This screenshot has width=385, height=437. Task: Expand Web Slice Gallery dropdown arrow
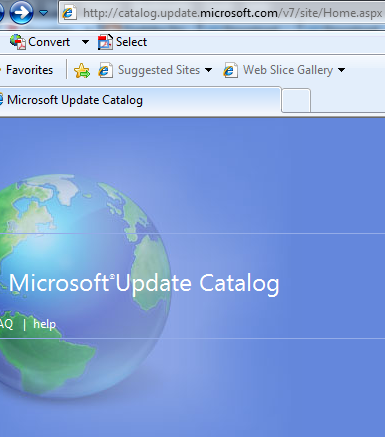[341, 70]
